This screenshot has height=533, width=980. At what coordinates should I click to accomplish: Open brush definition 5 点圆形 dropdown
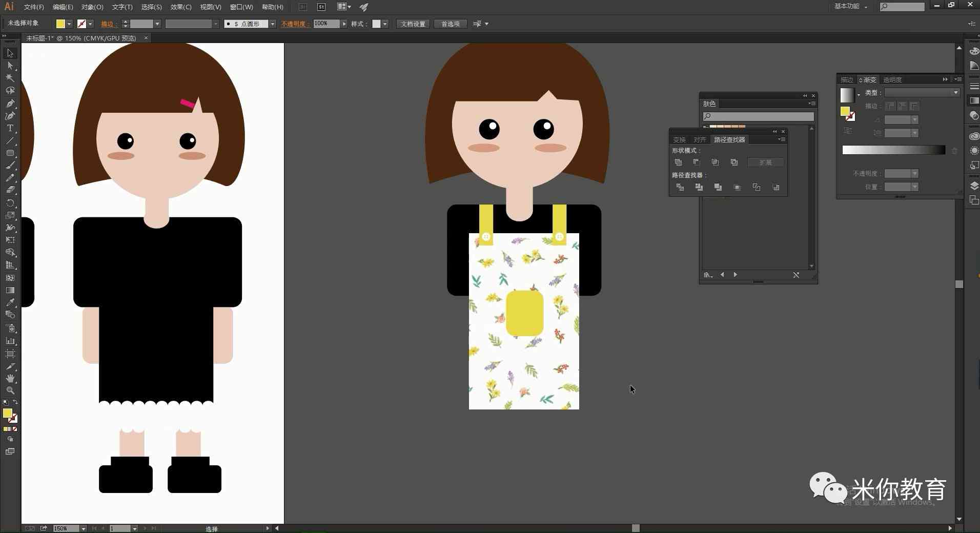click(x=273, y=24)
